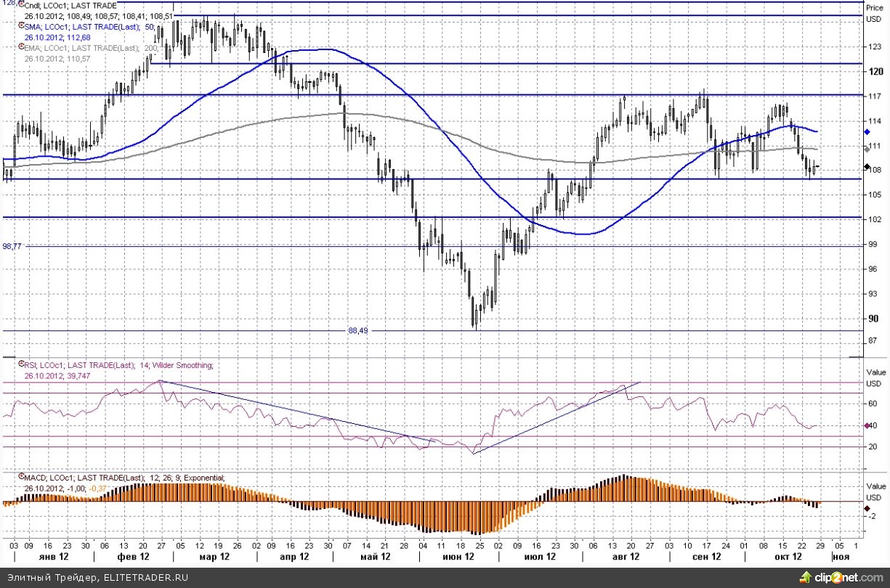Click the collapse icon beside the Cndl label
The height and width of the screenshot is (588, 890).
[x=21, y=5]
